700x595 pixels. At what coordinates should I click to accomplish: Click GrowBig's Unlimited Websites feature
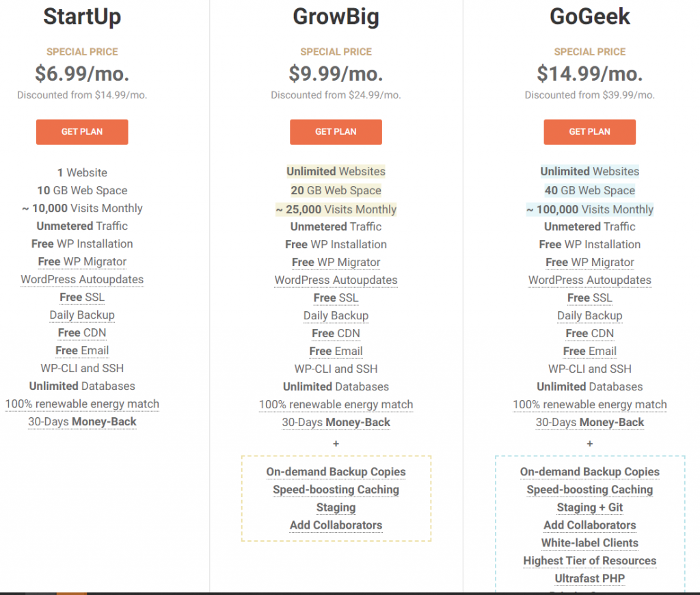click(336, 172)
